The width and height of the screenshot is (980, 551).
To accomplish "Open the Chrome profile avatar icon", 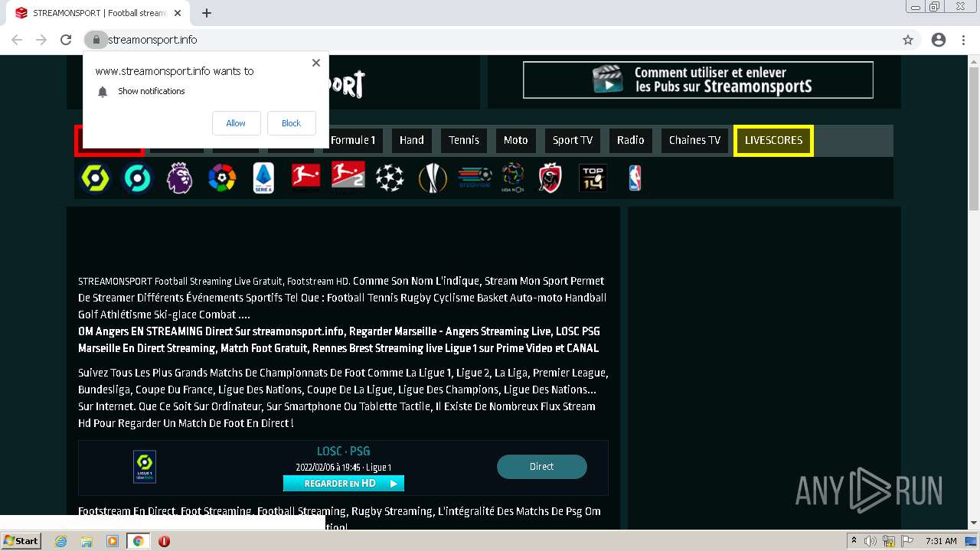I will click(x=939, y=40).
